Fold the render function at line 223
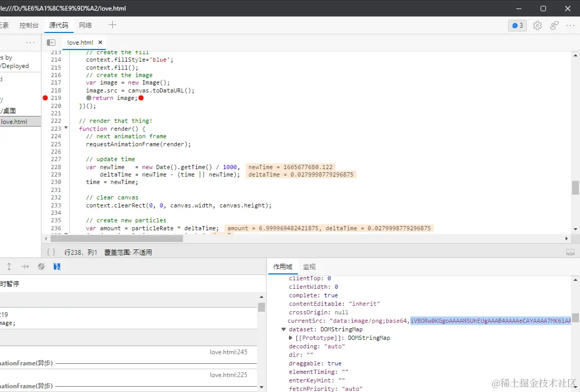 coord(66,128)
